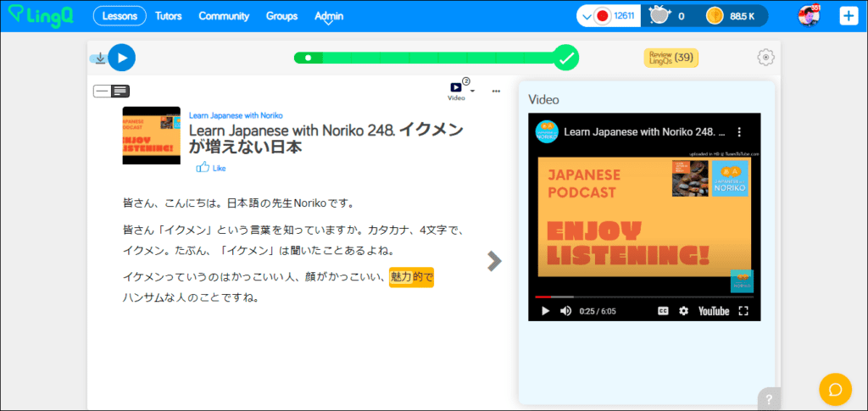This screenshot has width=868, height=411.
Task: Play the lesson audio
Action: [122, 58]
